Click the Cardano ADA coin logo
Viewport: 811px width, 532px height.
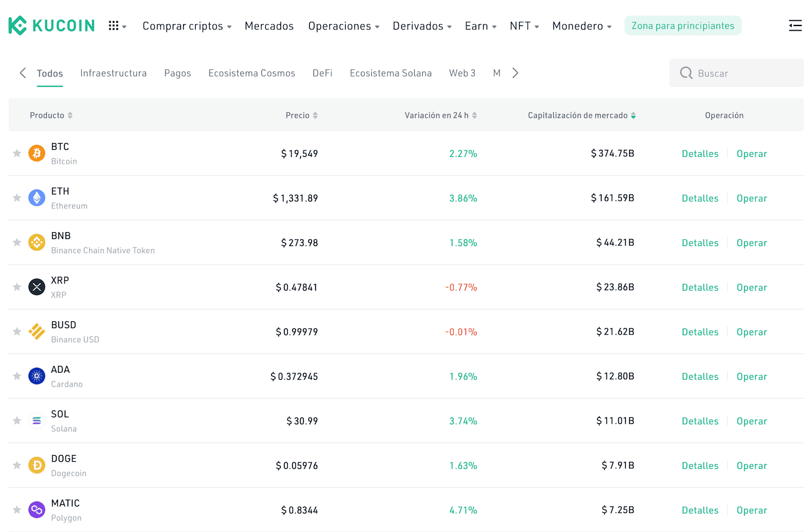click(36, 376)
